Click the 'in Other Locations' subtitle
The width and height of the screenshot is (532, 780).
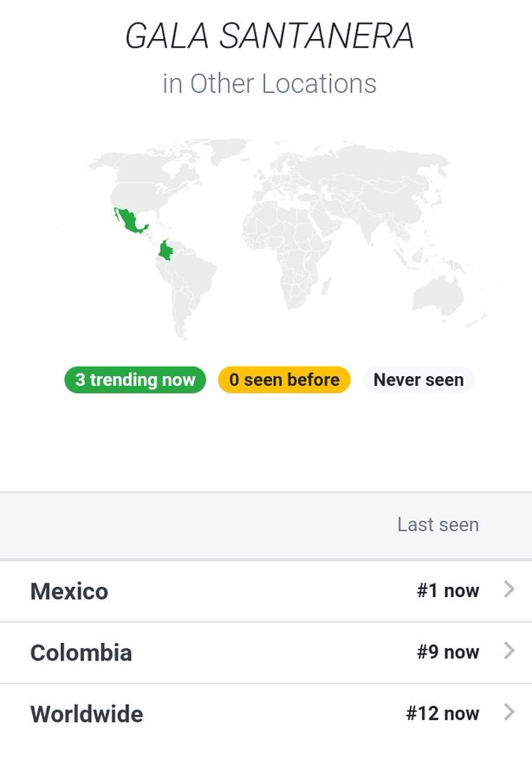pyautogui.click(x=269, y=83)
